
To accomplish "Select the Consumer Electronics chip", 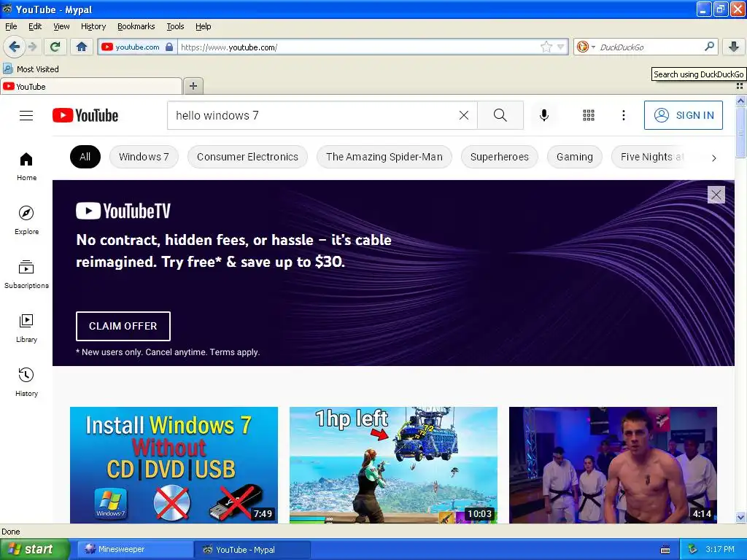I will (x=247, y=157).
